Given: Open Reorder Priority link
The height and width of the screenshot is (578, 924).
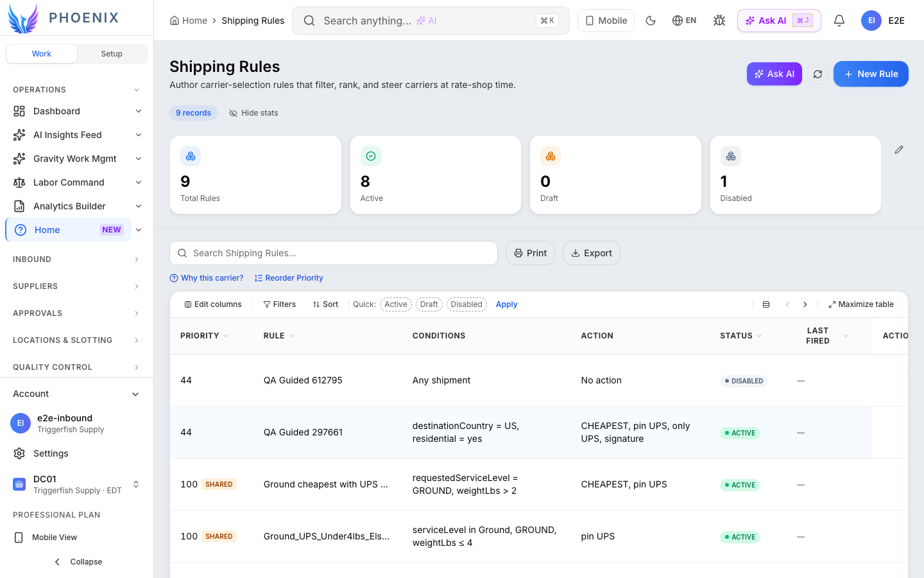Looking at the screenshot, I should click(289, 278).
